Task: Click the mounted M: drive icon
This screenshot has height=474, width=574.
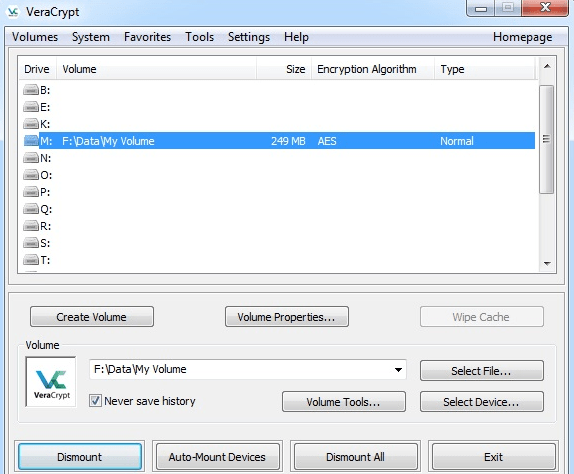Action: [31, 141]
